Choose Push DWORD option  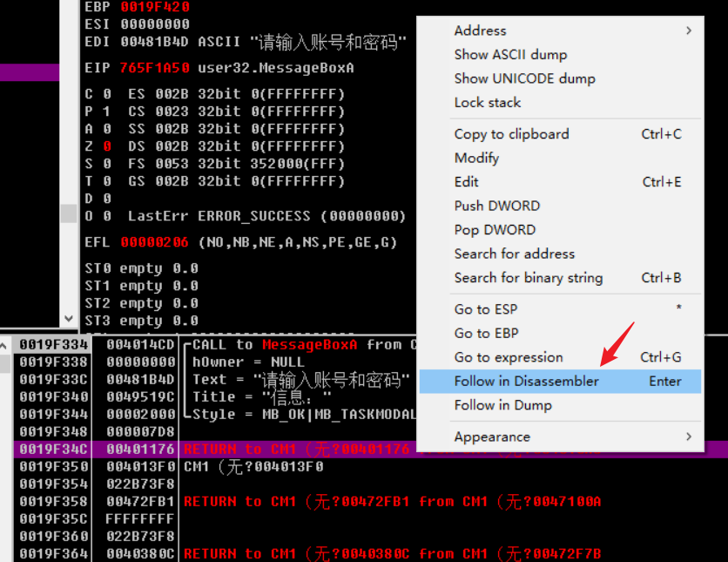point(496,206)
